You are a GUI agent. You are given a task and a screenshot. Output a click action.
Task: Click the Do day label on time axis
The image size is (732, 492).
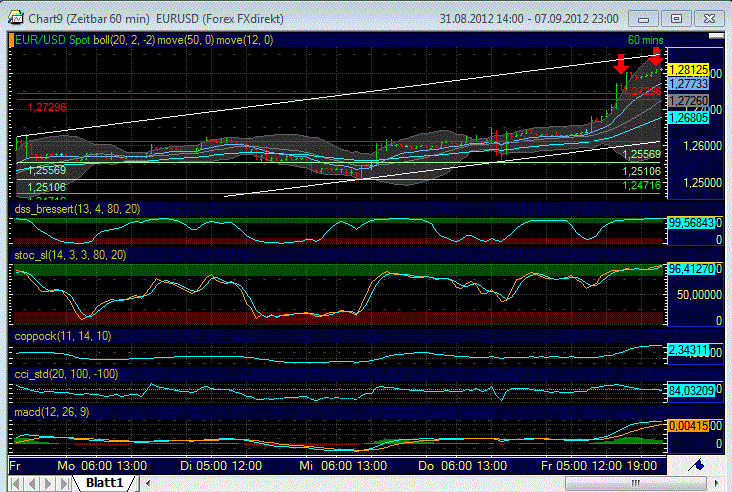coord(426,466)
